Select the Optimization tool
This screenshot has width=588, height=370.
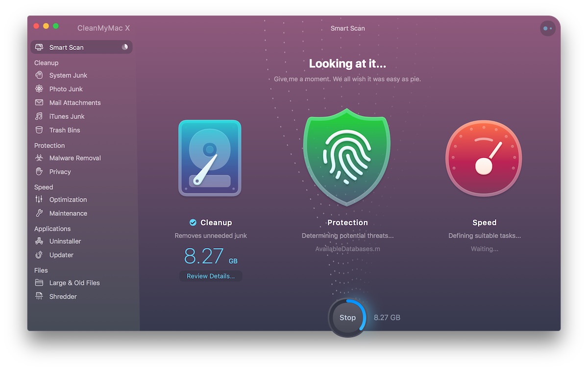tap(68, 199)
